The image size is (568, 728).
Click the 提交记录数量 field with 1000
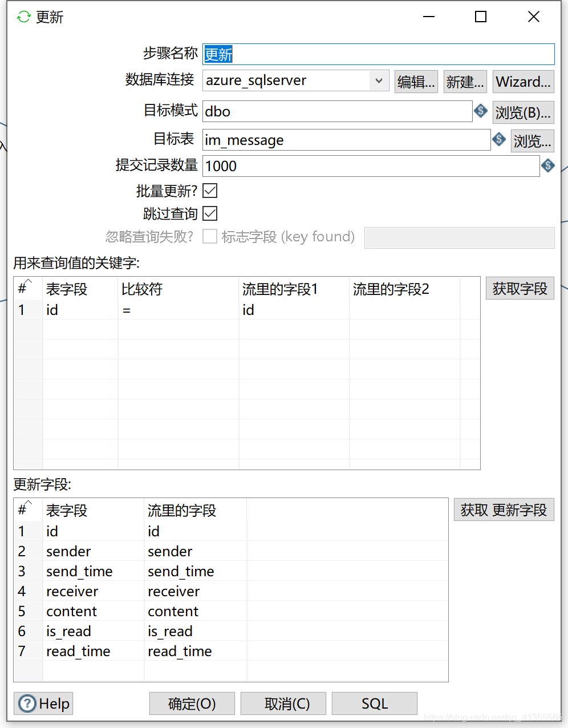coord(371,166)
